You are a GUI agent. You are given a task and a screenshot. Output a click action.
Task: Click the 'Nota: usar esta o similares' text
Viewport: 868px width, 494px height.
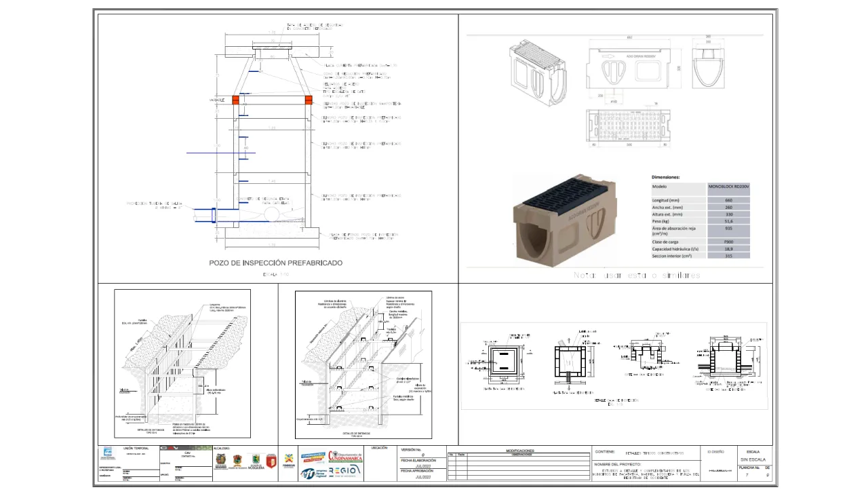636,275
